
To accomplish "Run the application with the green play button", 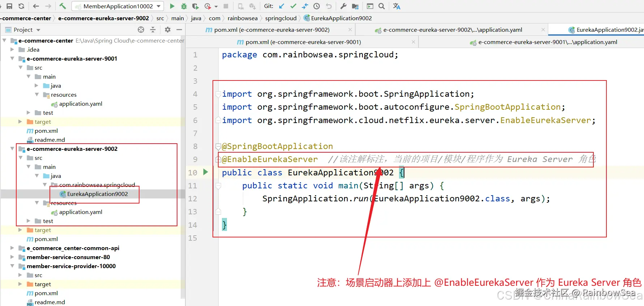I will pyautogui.click(x=172, y=6).
